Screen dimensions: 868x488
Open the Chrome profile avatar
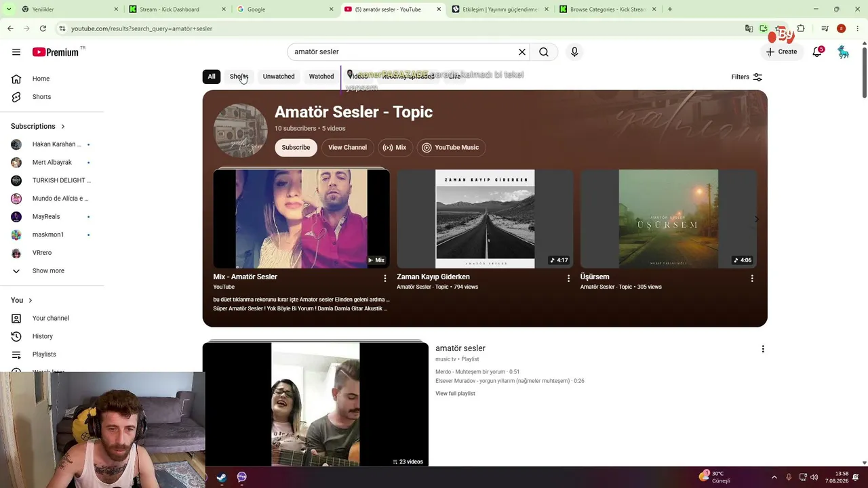point(841,28)
